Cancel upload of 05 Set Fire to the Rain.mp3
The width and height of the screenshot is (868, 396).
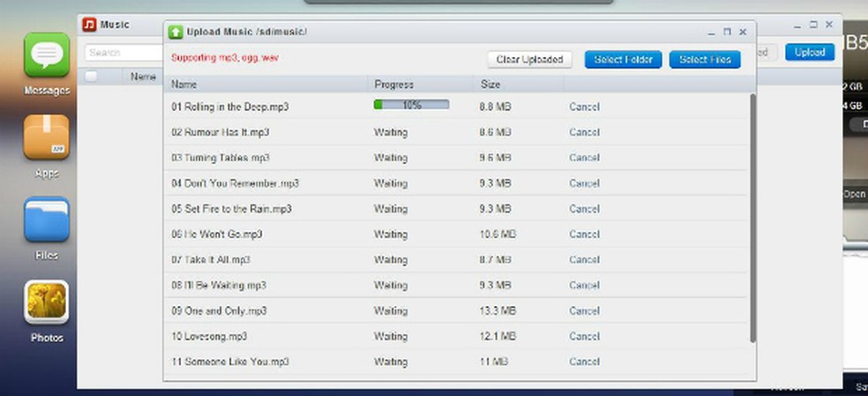584,209
